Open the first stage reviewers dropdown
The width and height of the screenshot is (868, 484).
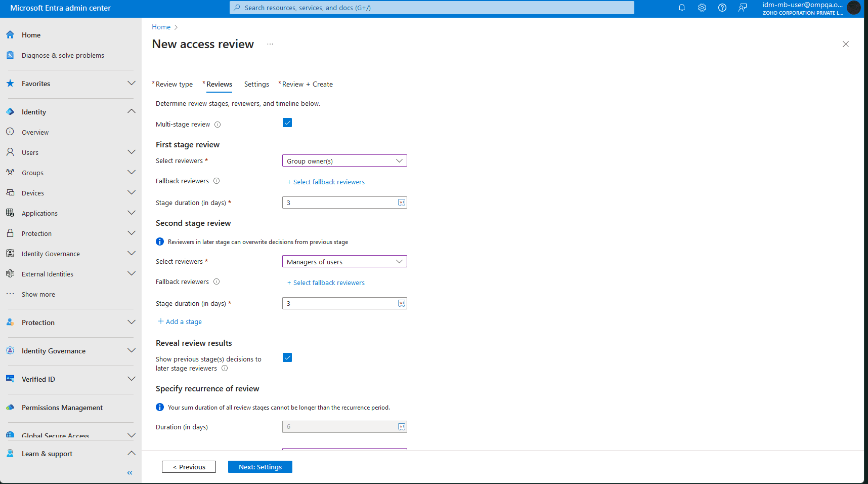(x=344, y=160)
